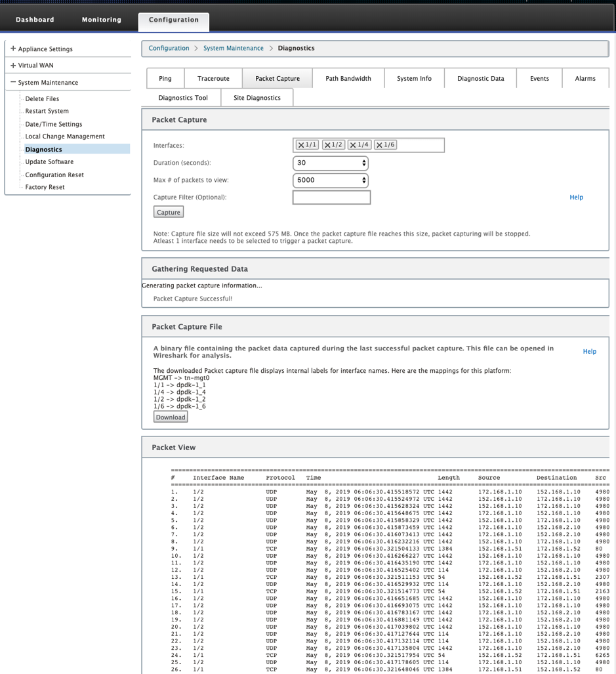The width and height of the screenshot is (616, 674).
Task: Switch to the Traceroute tab
Action: 213,79
